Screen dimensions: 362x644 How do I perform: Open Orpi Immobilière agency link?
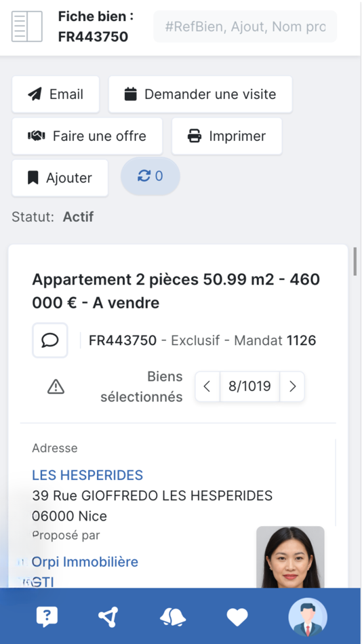[x=85, y=562]
